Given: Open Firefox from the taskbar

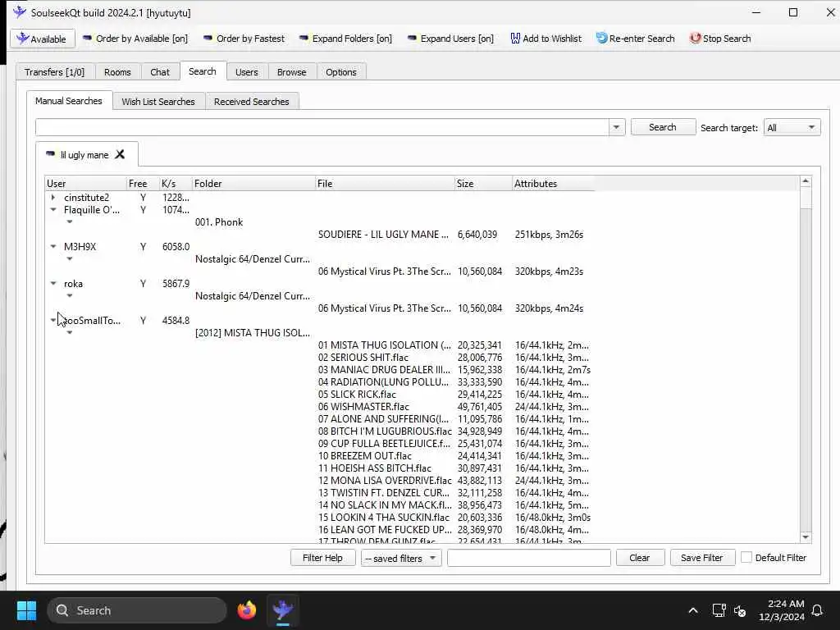Looking at the screenshot, I should (247, 610).
